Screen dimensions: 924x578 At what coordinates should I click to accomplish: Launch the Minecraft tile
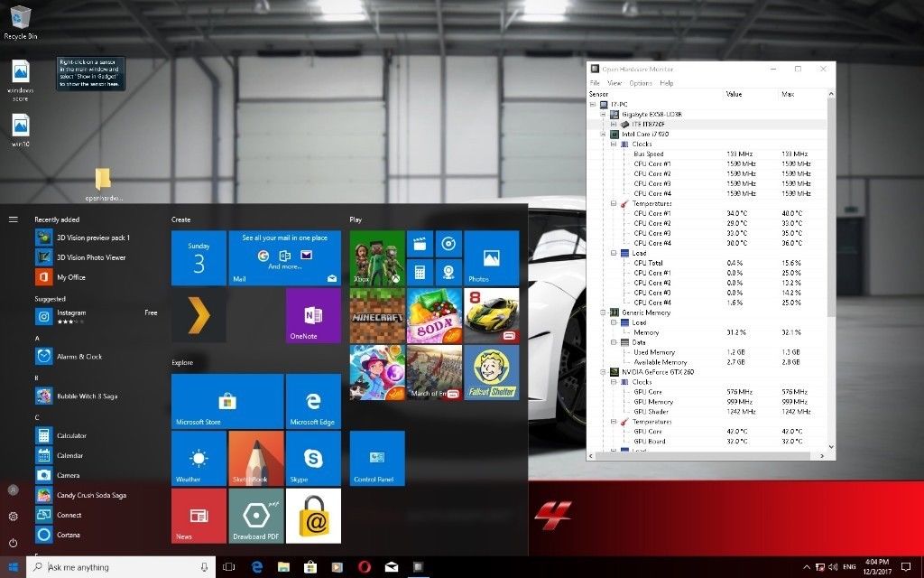(377, 315)
